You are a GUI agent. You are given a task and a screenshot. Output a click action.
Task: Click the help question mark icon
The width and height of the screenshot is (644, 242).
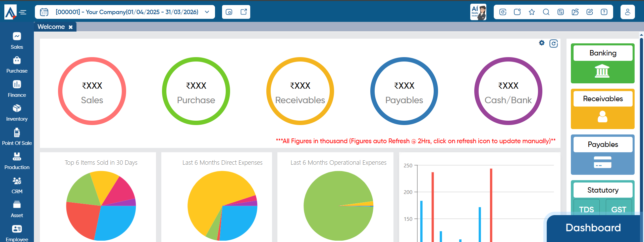click(604, 12)
